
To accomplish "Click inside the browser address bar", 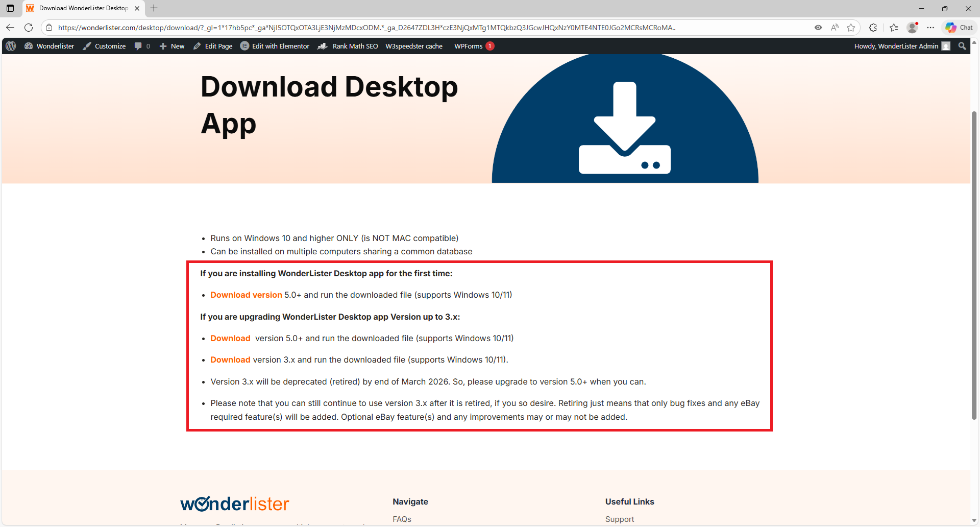I will 357,28.
